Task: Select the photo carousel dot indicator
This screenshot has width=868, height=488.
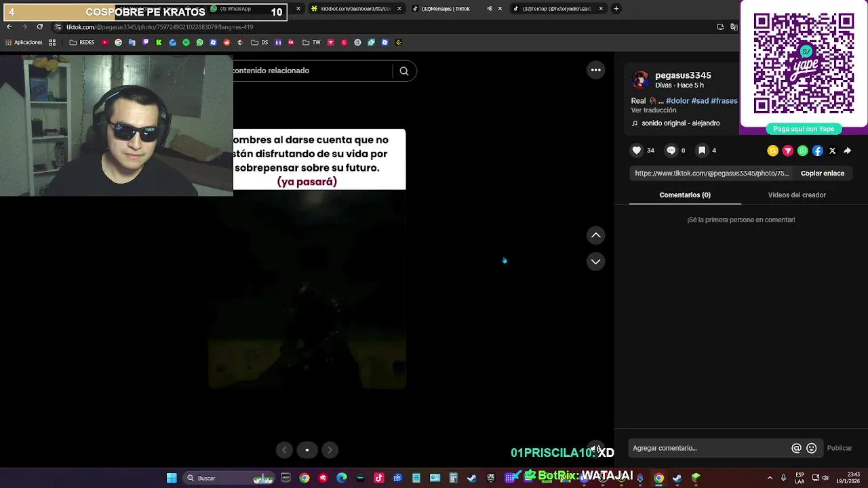Action: click(x=307, y=449)
